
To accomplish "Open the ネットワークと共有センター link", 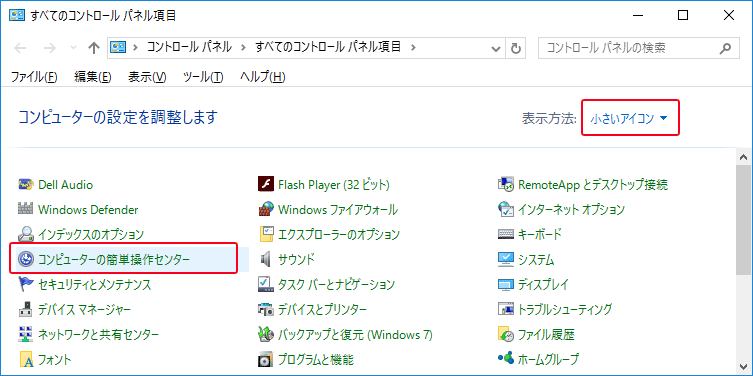I will (x=98, y=334).
